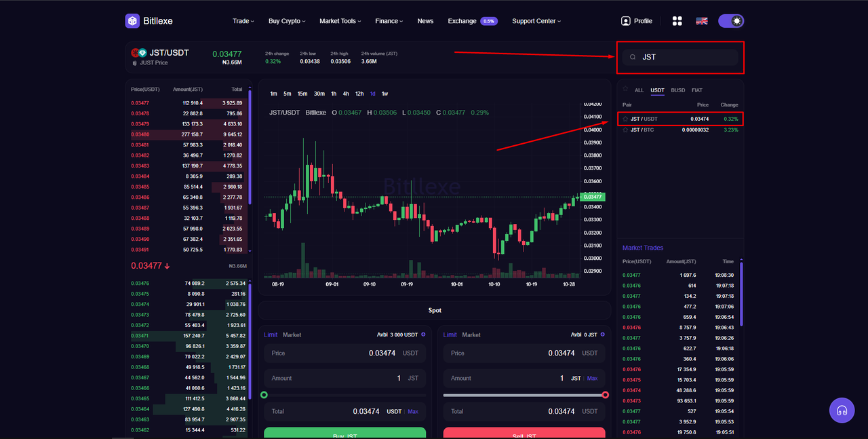
Task: Star the JST / BTC pair
Action: pyautogui.click(x=625, y=130)
